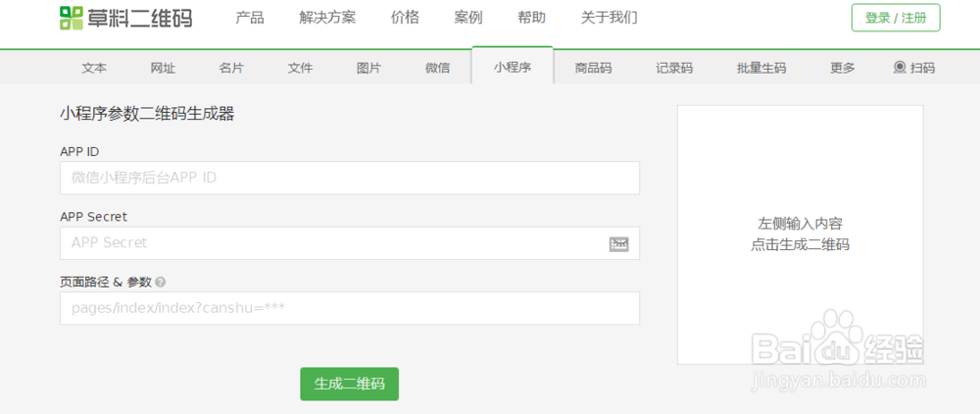This screenshot has height=414, width=980.
Task: Open the 解决方案 menu
Action: tap(327, 18)
